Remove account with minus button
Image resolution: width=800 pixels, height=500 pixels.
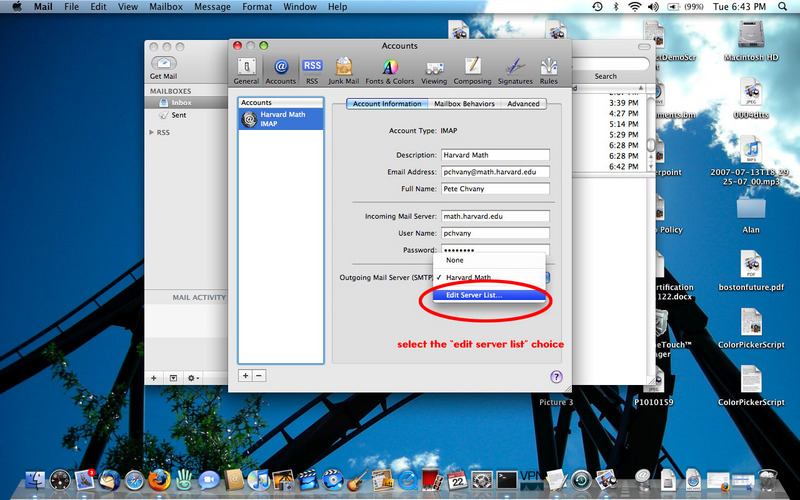[x=259, y=375]
